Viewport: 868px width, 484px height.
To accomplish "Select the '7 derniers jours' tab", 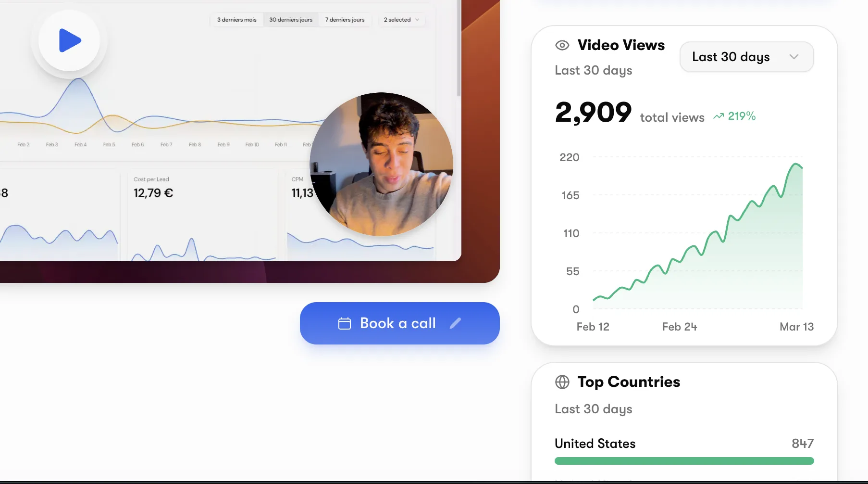I will [x=345, y=20].
